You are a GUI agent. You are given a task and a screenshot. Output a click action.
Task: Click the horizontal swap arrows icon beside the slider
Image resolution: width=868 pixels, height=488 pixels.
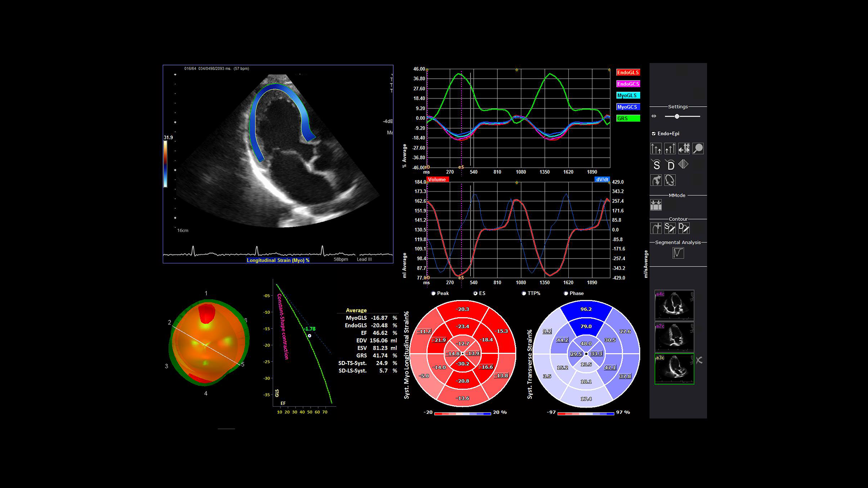coord(654,117)
